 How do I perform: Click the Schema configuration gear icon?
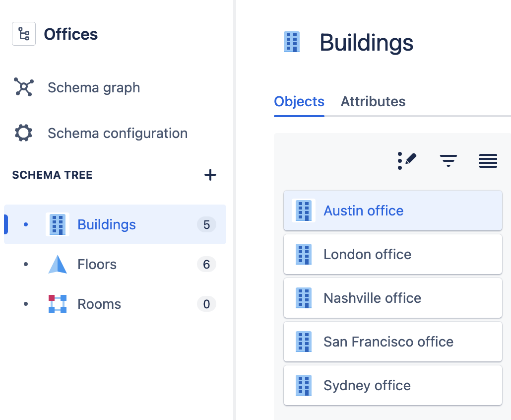click(x=23, y=133)
